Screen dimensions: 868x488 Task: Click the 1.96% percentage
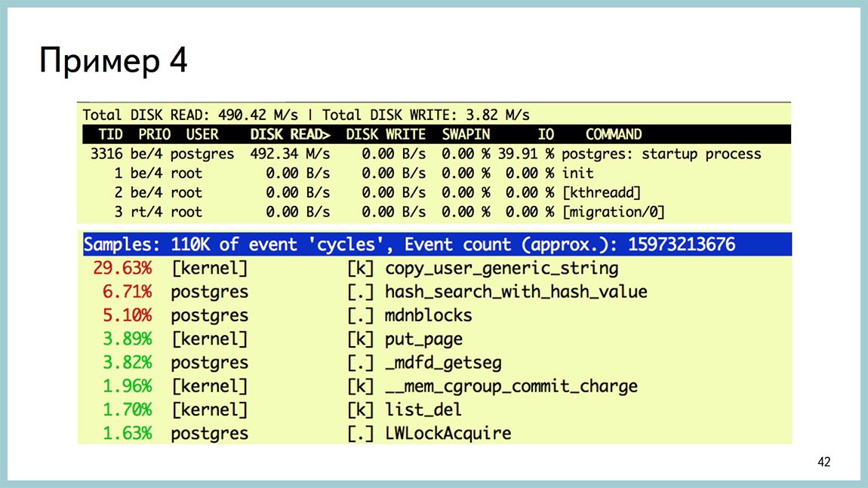[127, 386]
